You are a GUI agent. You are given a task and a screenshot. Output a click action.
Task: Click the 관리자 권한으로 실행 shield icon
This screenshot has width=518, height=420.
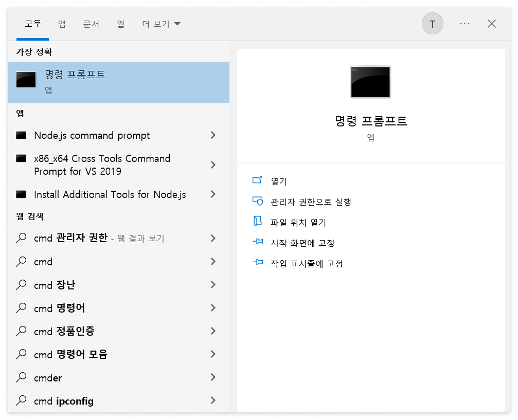click(257, 201)
